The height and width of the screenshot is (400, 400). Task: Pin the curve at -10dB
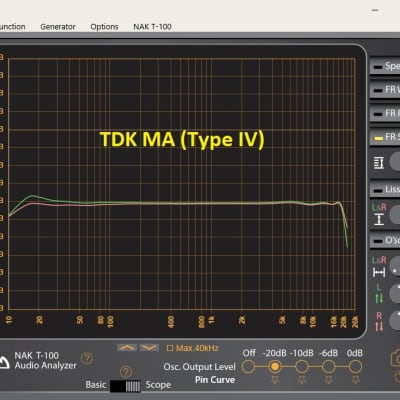point(302,380)
